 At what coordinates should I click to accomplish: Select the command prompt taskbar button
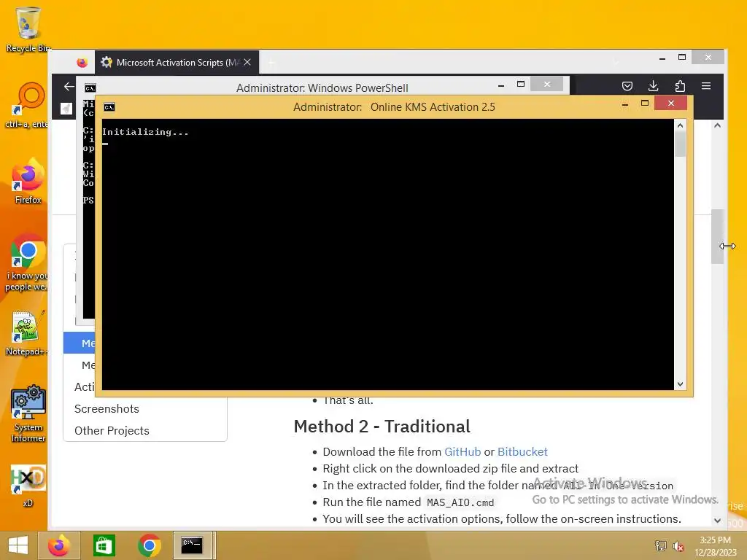pyautogui.click(x=193, y=545)
